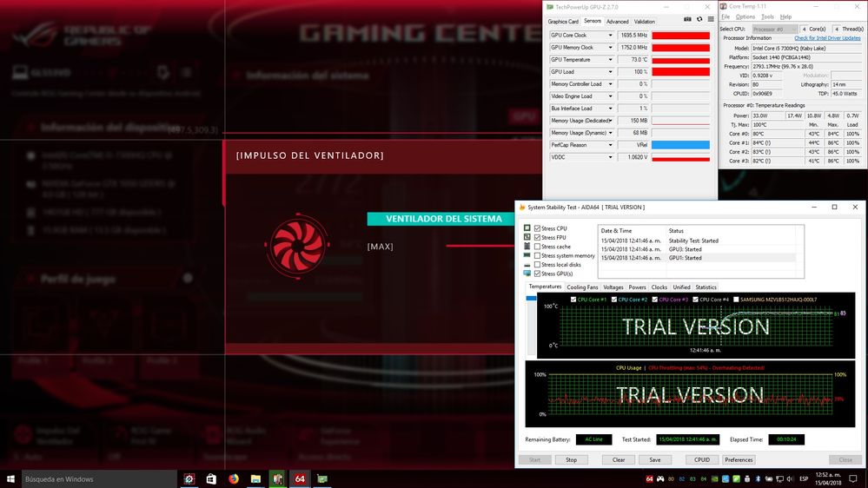Screen dimensions: 868x488
Task: Click the Core Temp window title icon
Action: click(724, 7)
